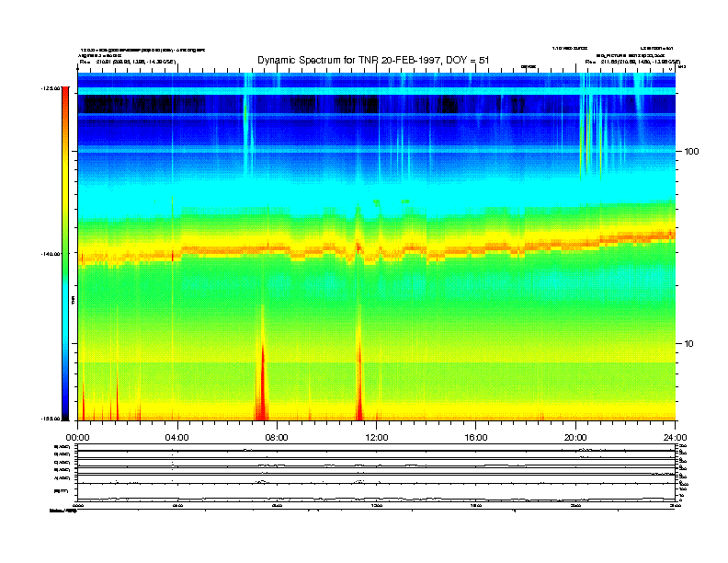
Task: Click the vertical rainbow color scale bar
Action: (65, 253)
